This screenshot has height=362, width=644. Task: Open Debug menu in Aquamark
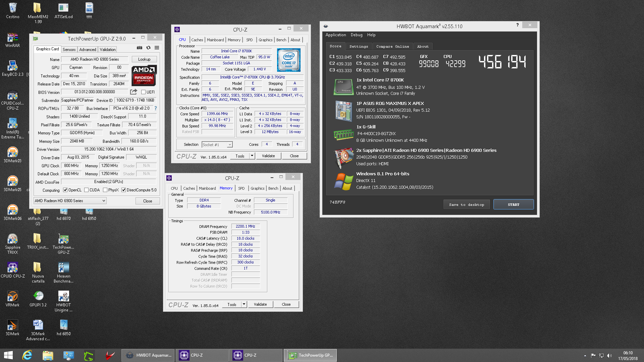pos(357,35)
